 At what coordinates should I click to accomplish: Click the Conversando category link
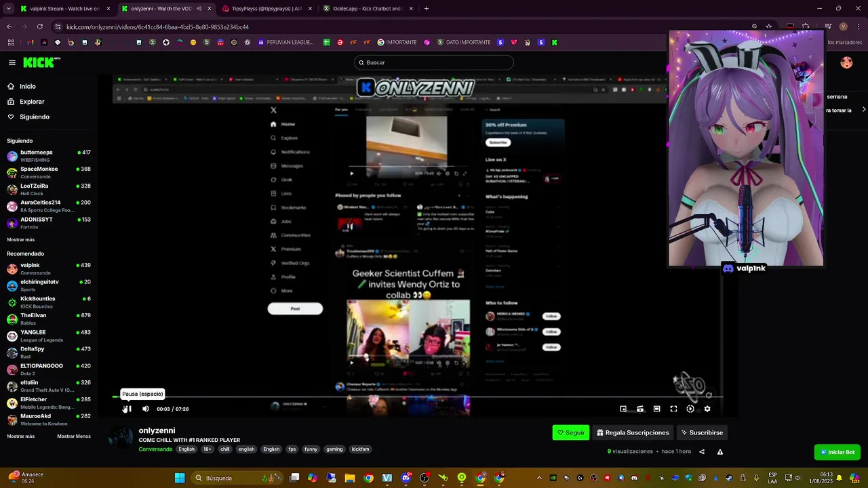[155, 449]
